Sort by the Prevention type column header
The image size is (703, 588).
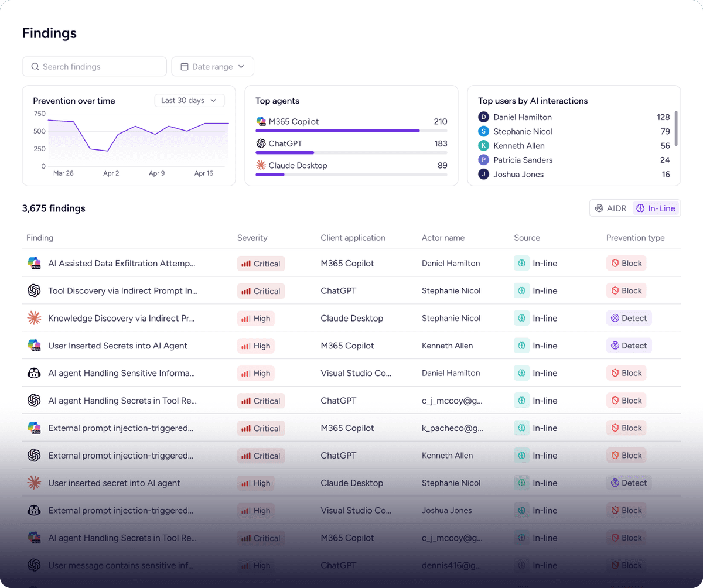(635, 238)
